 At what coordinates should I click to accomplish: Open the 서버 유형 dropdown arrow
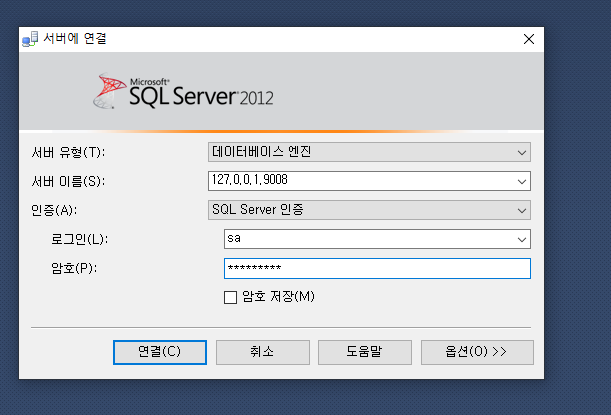pyautogui.click(x=522, y=152)
